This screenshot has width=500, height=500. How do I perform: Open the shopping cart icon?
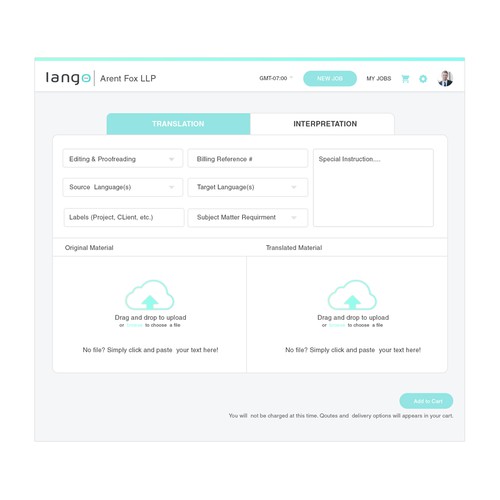[x=405, y=79]
